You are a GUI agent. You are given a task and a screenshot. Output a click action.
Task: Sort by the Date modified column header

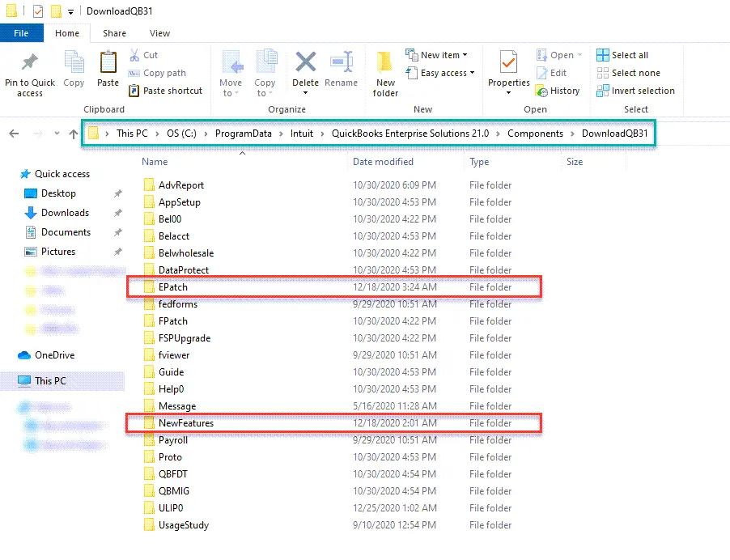point(383,162)
